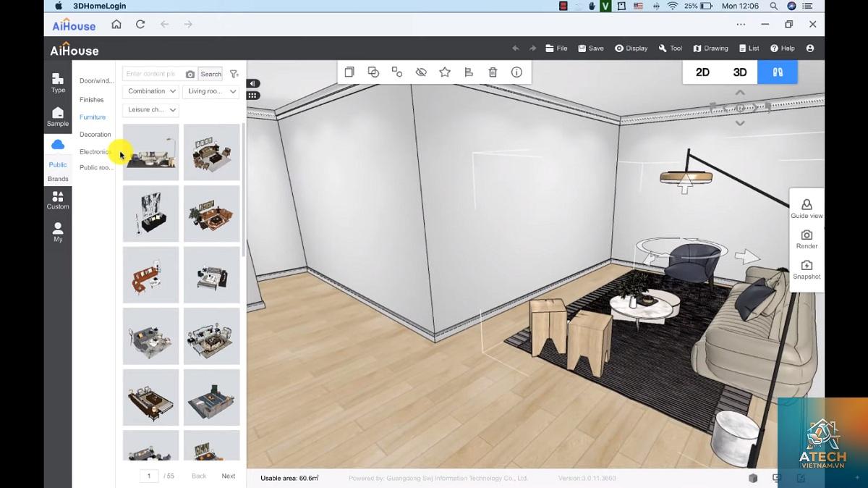Add selection to favorites star
Image resolution: width=868 pixels, height=488 pixels.
coord(445,72)
